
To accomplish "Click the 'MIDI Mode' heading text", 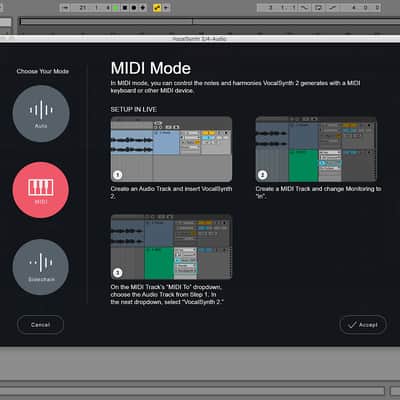I will 151,68.
